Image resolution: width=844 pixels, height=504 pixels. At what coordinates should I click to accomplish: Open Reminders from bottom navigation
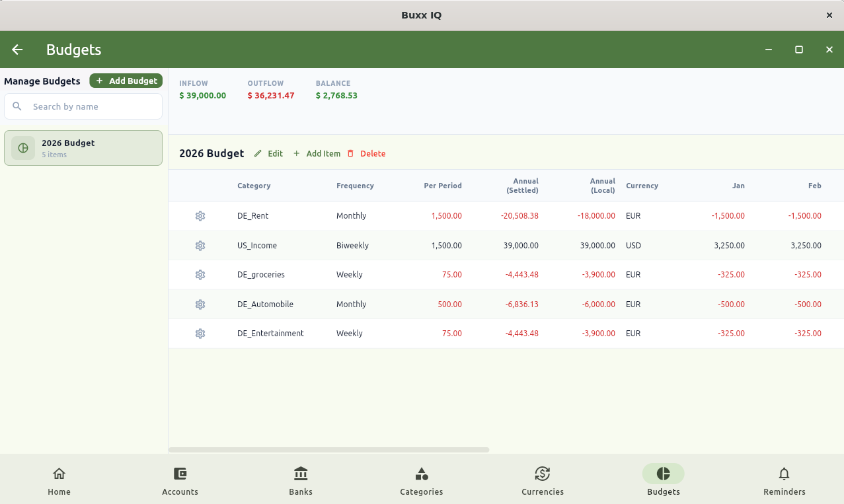(x=785, y=481)
